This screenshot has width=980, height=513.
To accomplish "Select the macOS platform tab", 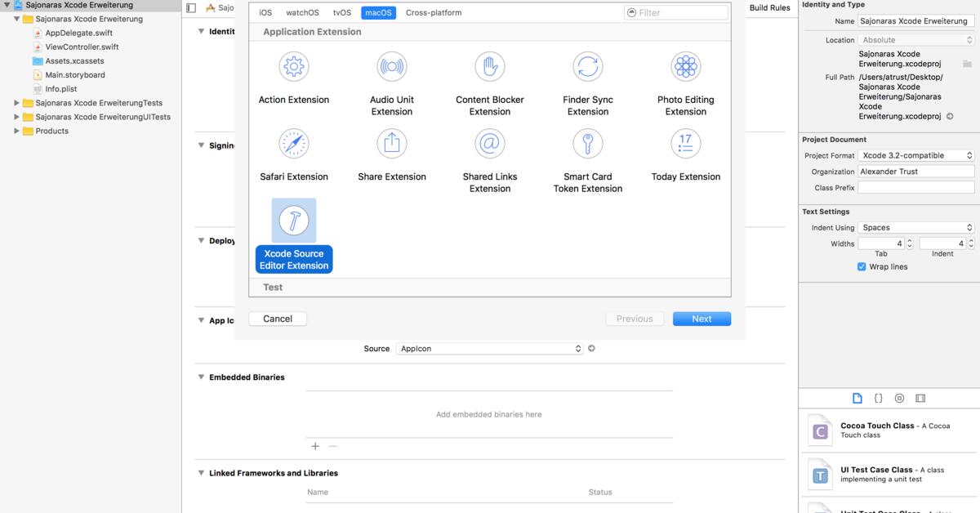I will pyautogui.click(x=378, y=12).
